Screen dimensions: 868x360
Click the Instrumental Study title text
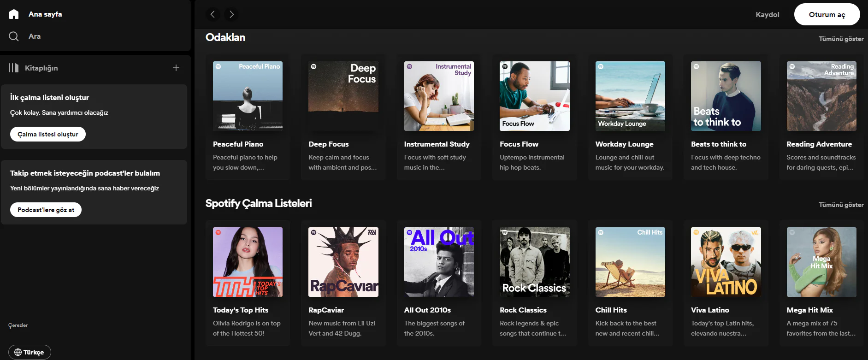(437, 144)
